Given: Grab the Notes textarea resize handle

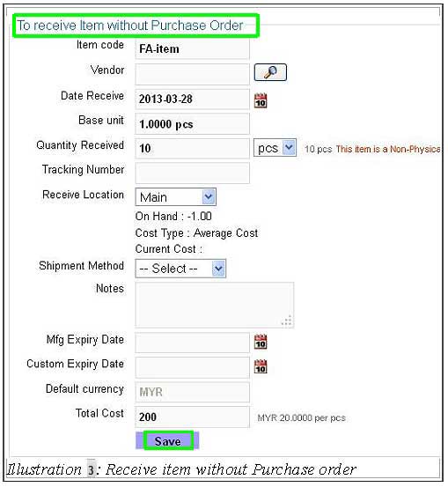Looking at the screenshot, I should click(x=287, y=321).
